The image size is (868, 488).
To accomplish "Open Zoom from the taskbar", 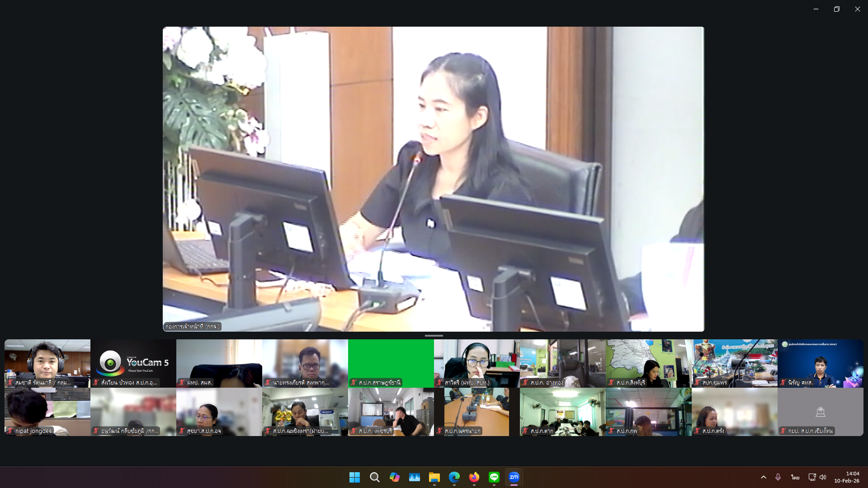I will tap(513, 477).
